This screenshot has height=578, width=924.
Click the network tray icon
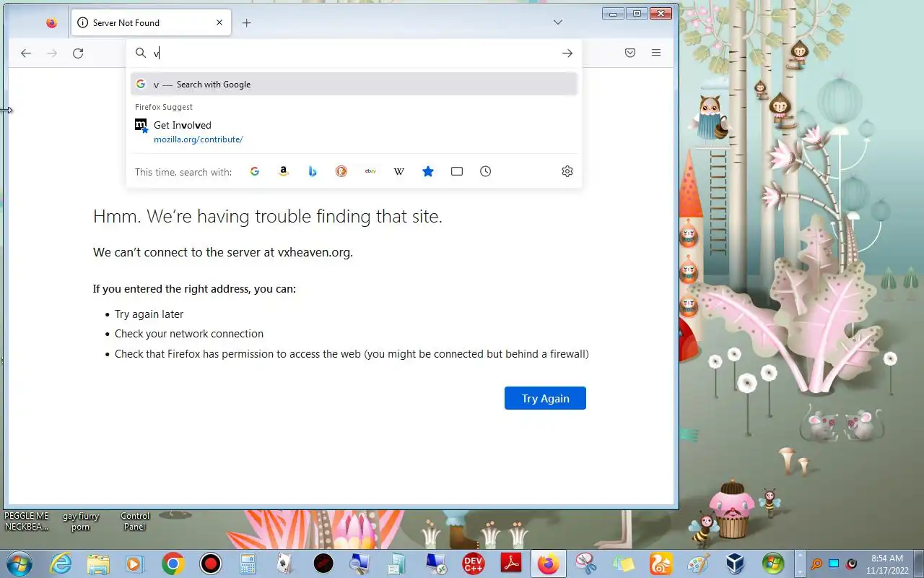click(834, 564)
